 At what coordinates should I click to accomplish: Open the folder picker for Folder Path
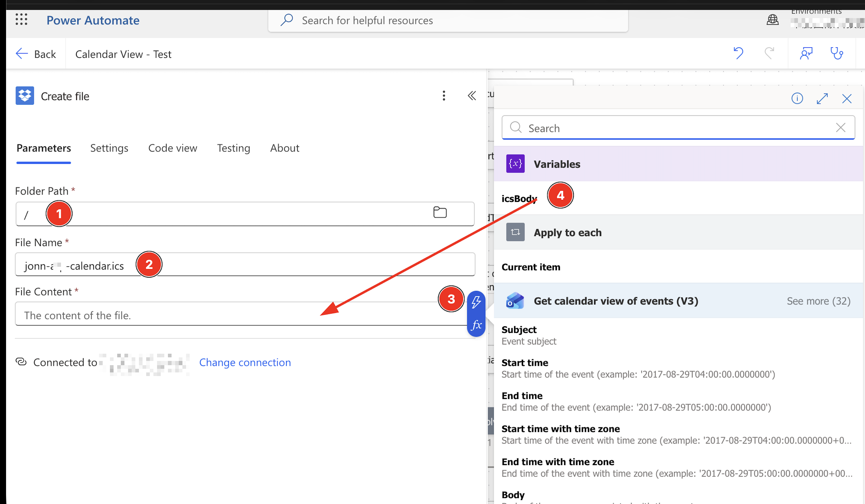click(x=440, y=212)
